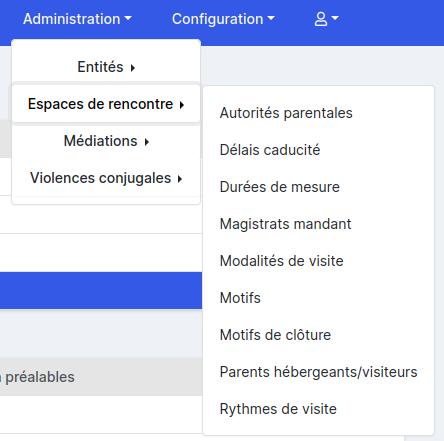444x441 pixels.
Task: Expand the Médiations submenu
Action: click(x=106, y=141)
